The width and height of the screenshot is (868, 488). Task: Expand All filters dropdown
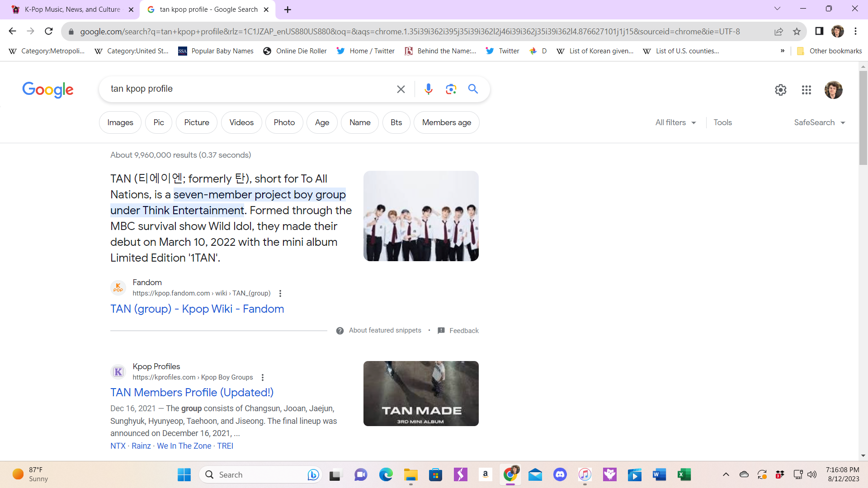pos(675,122)
